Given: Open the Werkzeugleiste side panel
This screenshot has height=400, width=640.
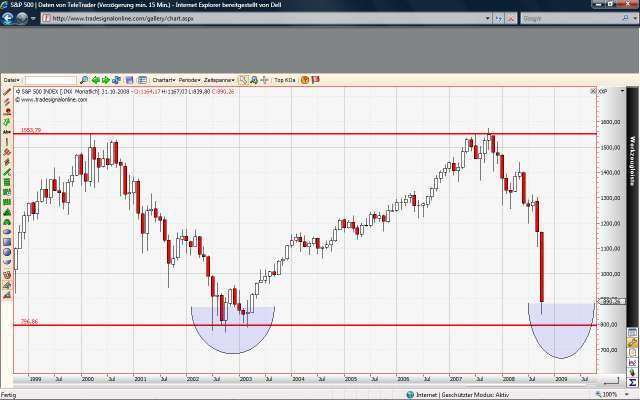Looking at the screenshot, I should 632,161.
